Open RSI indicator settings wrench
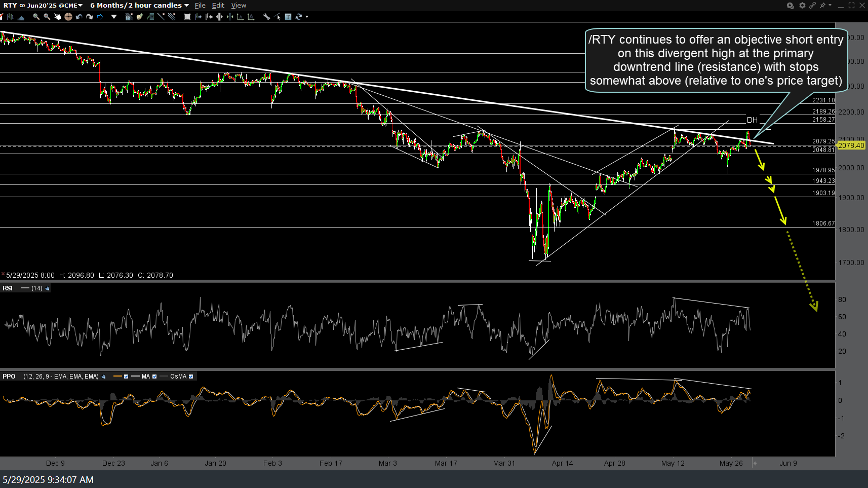Image resolution: width=868 pixels, height=488 pixels. tap(48, 288)
